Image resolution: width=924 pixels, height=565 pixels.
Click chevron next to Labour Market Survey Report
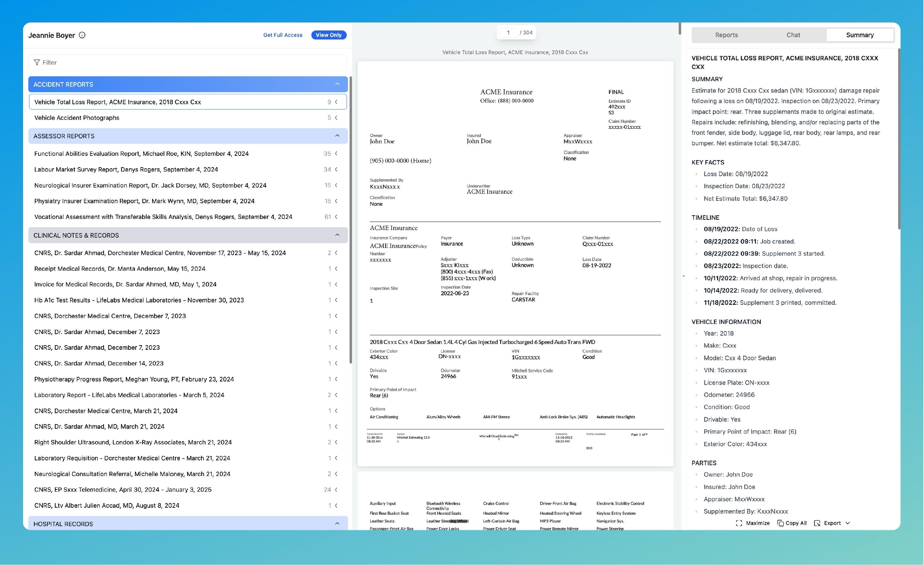point(336,169)
